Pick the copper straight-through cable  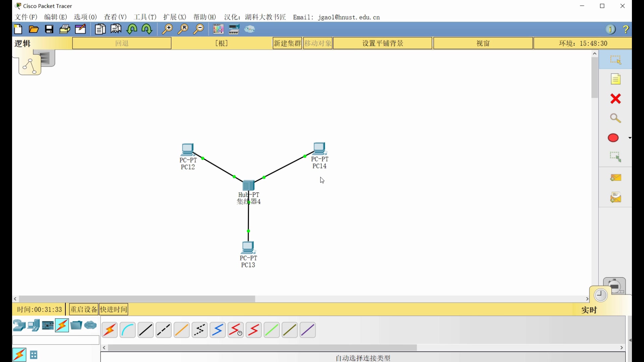pos(146,330)
